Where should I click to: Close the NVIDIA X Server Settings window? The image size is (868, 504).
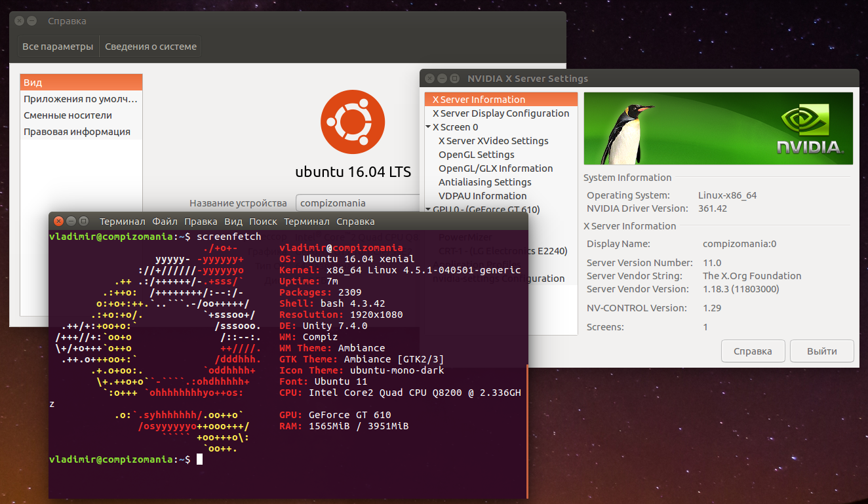pos(429,79)
